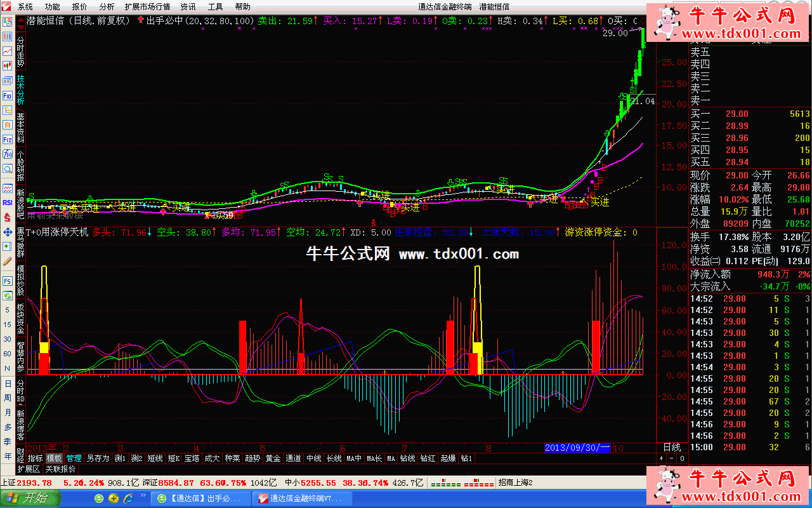The width and height of the screenshot is (812, 508).
Task: Click the 管理 button in indicator bar
Action: pos(74,458)
